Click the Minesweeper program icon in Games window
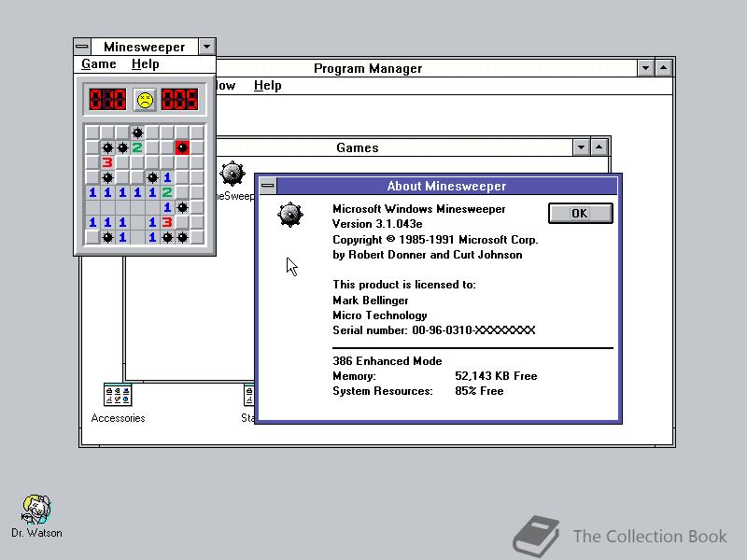The width and height of the screenshot is (747, 560). [x=233, y=174]
